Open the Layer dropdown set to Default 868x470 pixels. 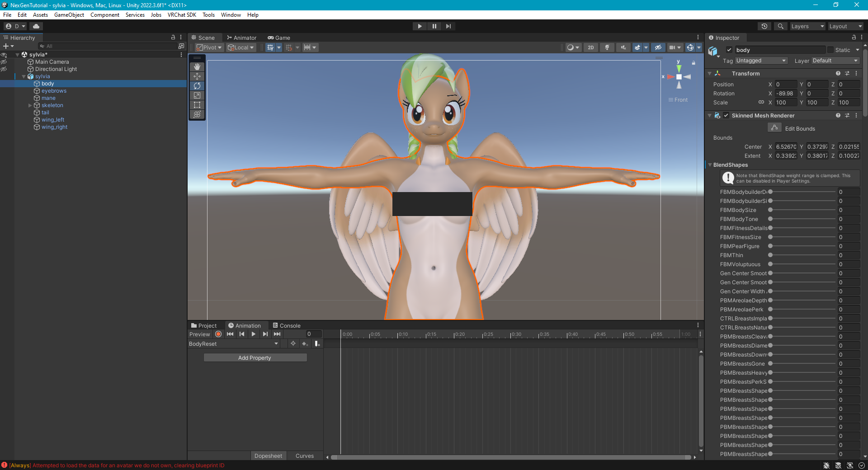[835, 61]
